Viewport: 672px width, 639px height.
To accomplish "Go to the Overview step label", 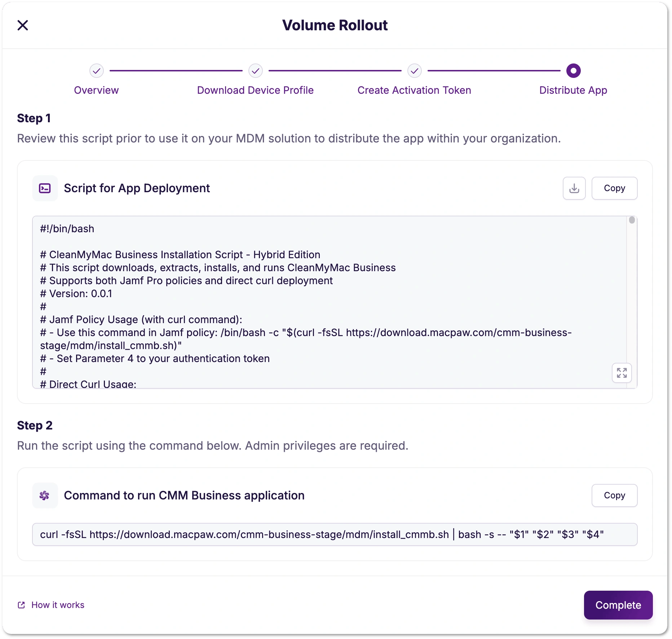I will [96, 90].
